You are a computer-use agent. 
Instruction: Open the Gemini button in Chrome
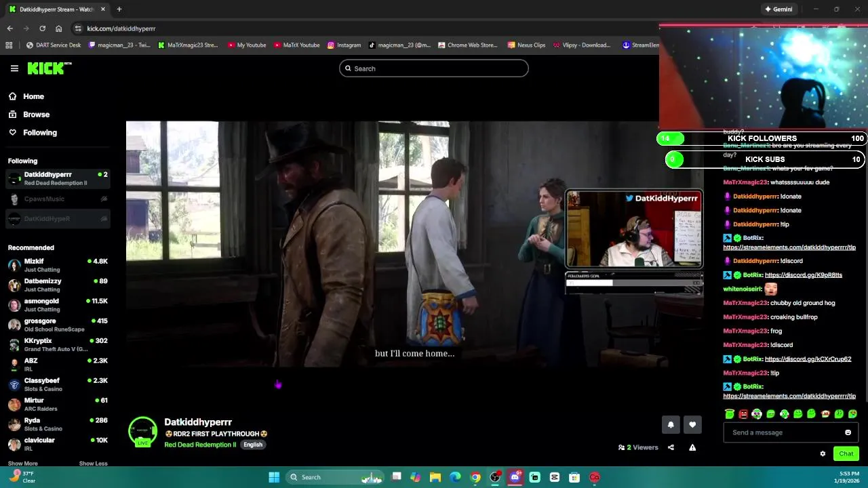click(x=778, y=9)
